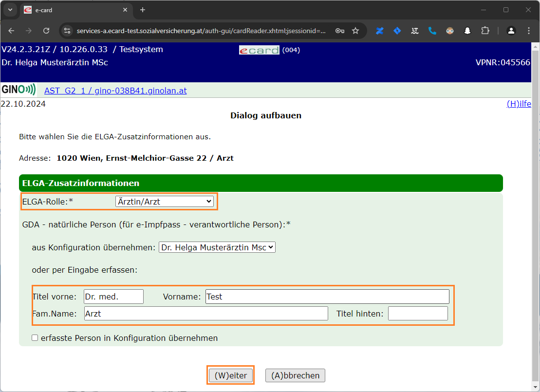Open the Chrome profile avatar icon
540x392 pixels.
511,31
